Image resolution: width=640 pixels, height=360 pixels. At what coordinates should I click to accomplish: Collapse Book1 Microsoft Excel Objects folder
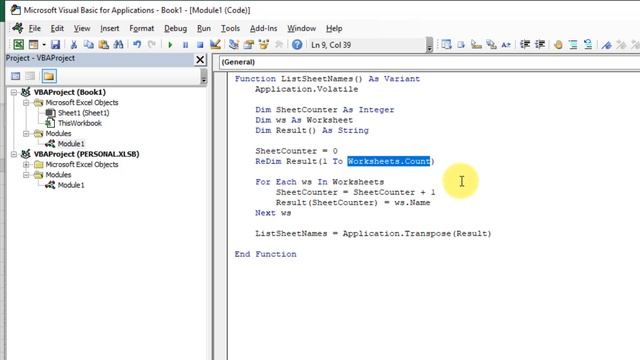26,102
